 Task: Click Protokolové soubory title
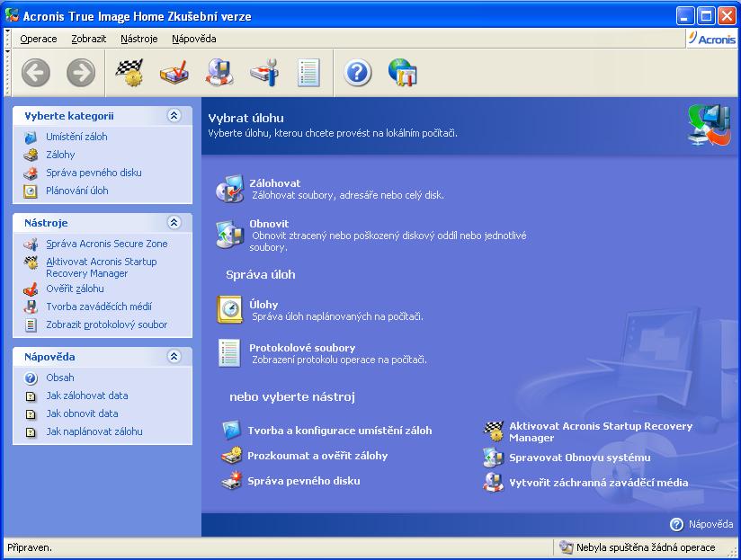coord(302,348)
